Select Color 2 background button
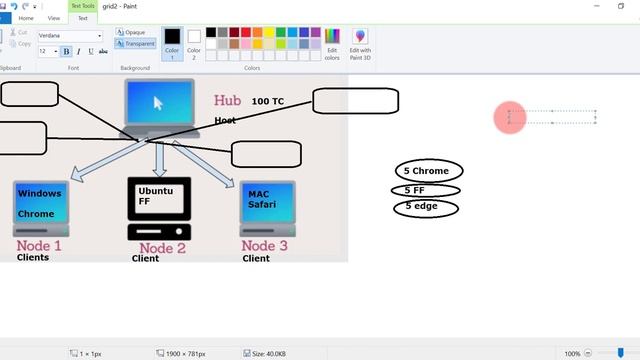This screenshot has height=360, width=640. point(194,44)
